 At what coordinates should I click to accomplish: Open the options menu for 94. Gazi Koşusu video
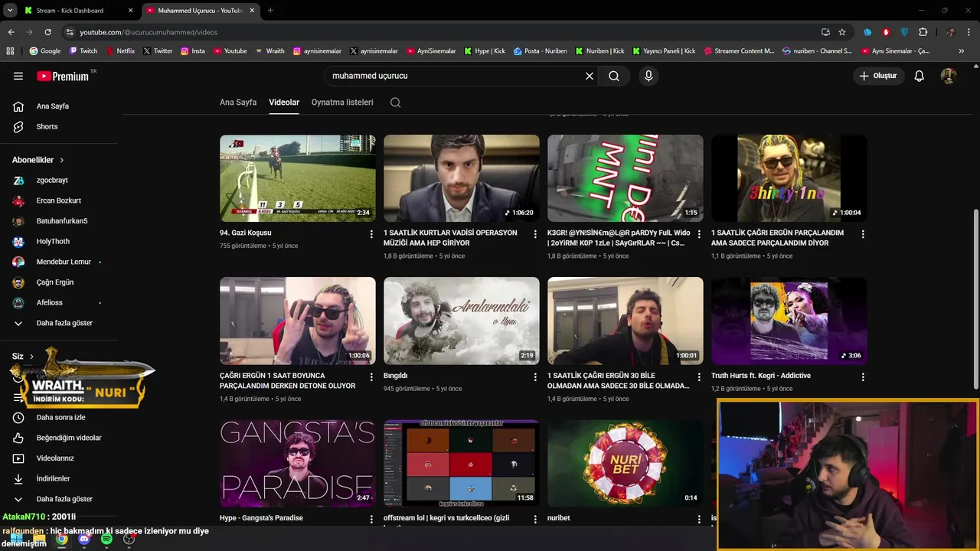point(371,233)
